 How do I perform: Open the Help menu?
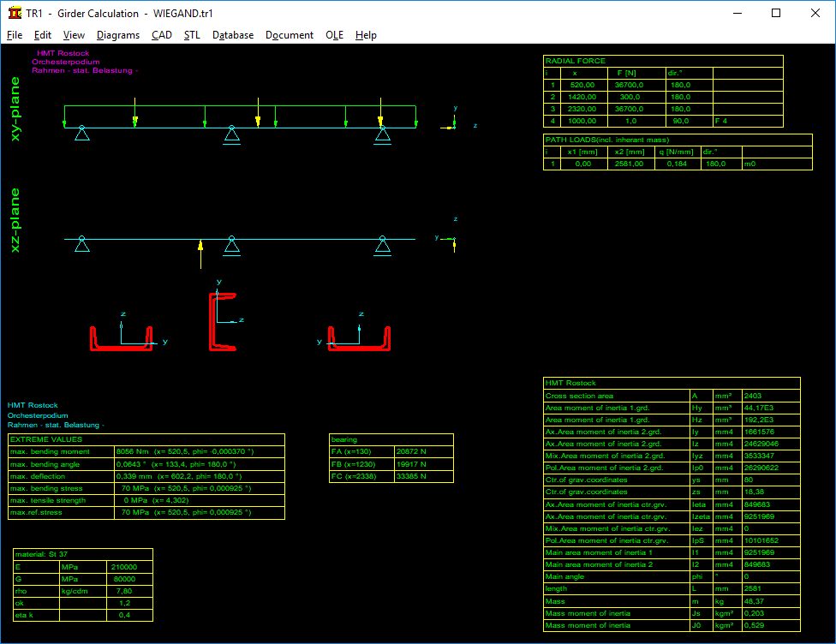(366, 35)
